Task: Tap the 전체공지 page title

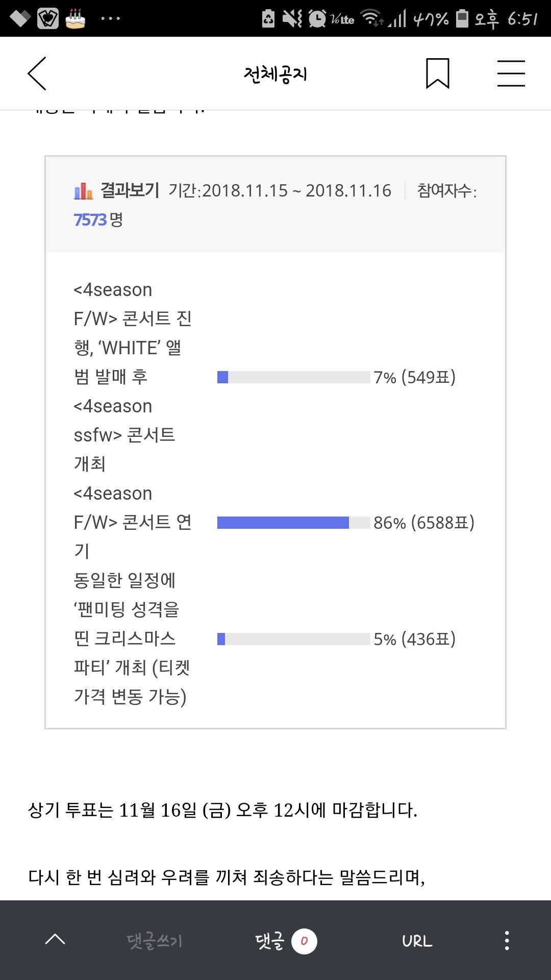Action: [275, 75]
